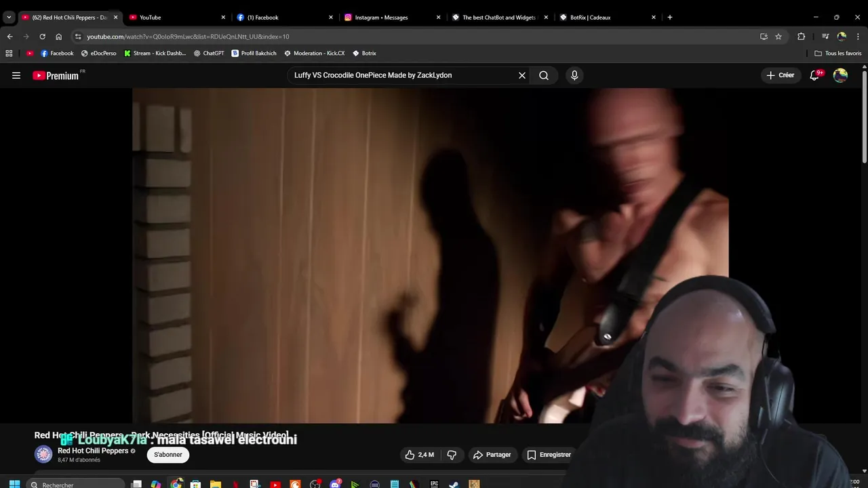Click the page vertical scrollbar
The height and width of the screenshot is (488, 868).
click(x=864, y=115)
